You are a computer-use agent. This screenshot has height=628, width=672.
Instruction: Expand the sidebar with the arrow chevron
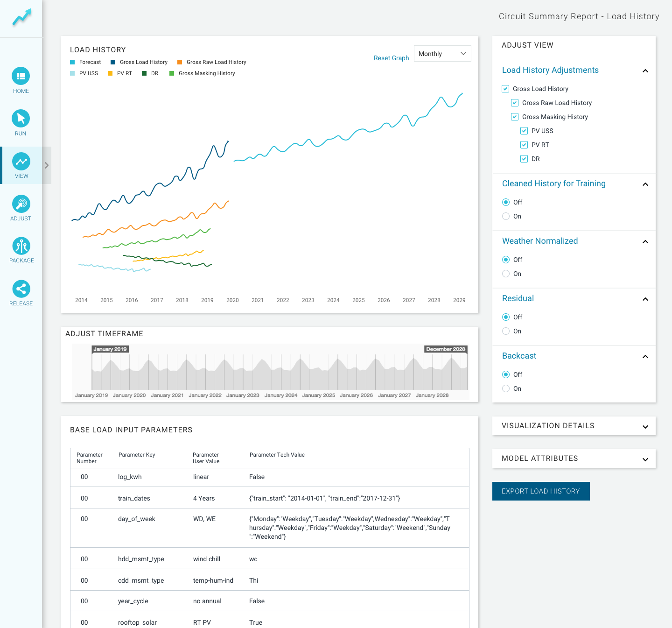(x=47, y=165)
